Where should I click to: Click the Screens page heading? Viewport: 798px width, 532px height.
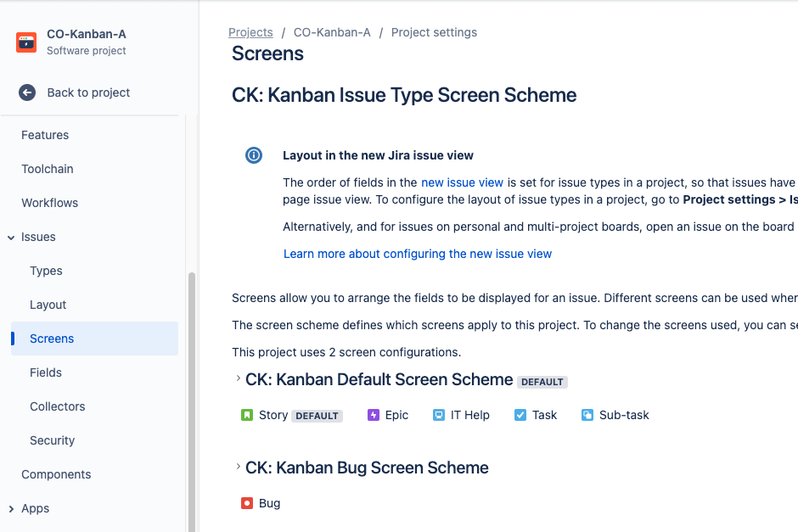click(x=267, y=54)
